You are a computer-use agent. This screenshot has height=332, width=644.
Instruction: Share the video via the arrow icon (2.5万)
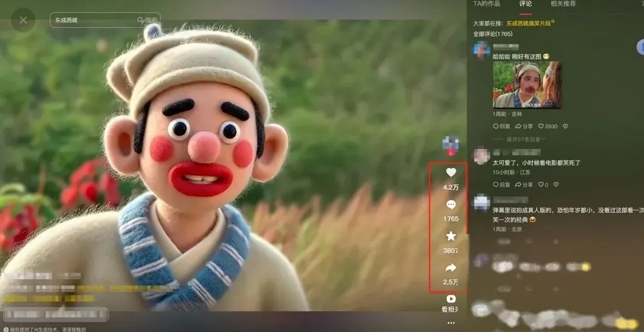[x=451, y=268]
